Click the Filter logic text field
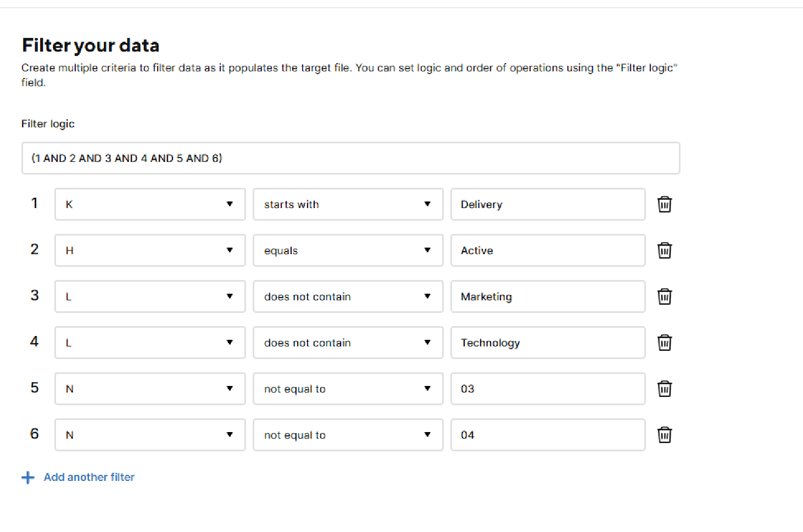Screen dimensions: 803x532 coord(350,158)
